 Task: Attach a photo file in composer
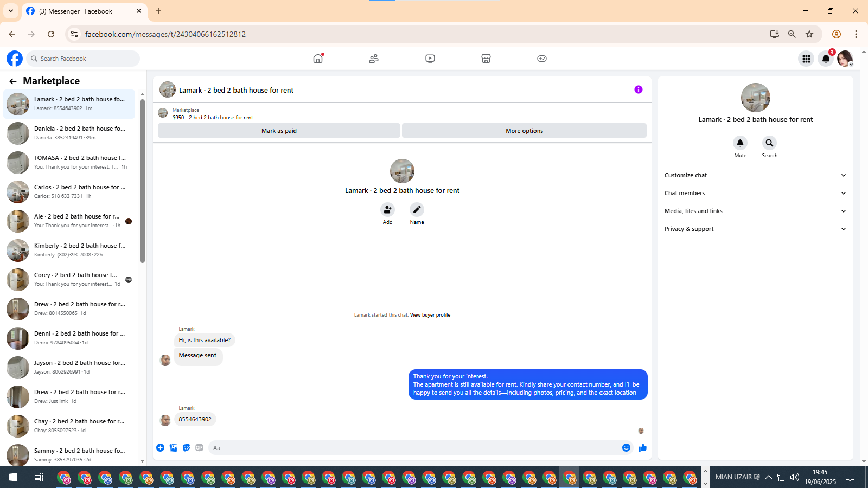pos(174,448)
